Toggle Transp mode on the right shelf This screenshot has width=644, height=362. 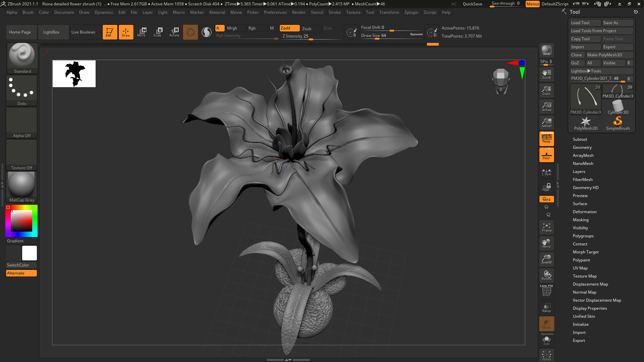click(546, 308)
